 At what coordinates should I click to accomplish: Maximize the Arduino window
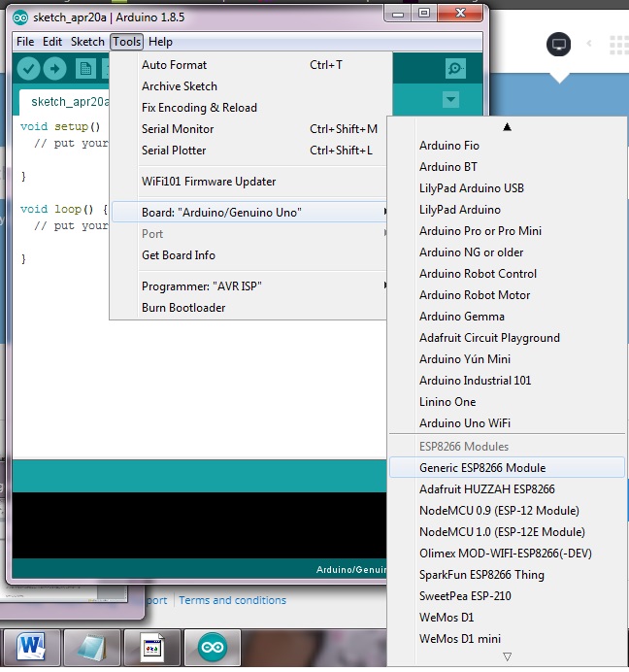coord(424,14)
